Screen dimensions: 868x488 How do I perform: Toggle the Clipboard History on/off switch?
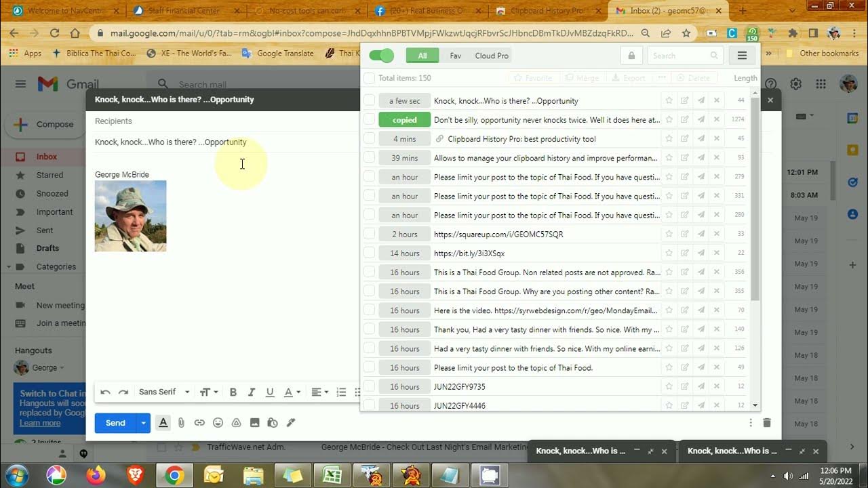(381, 56)
